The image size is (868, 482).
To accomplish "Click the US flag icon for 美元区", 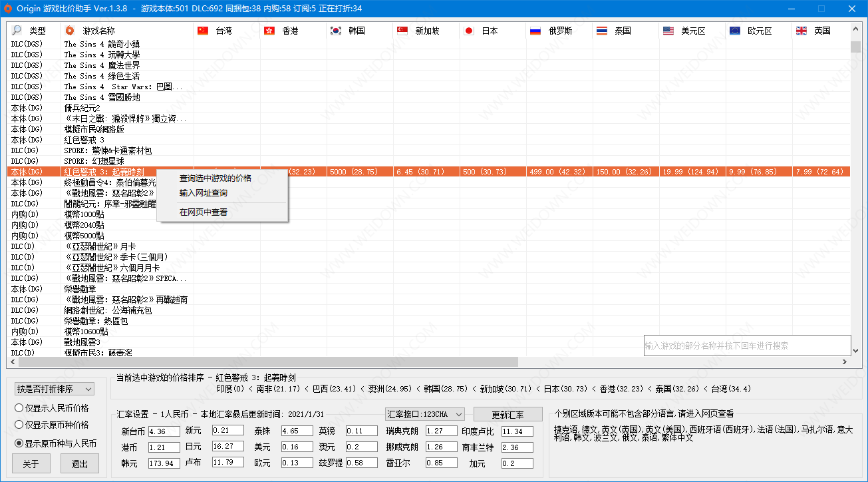I will pos(668,31).
